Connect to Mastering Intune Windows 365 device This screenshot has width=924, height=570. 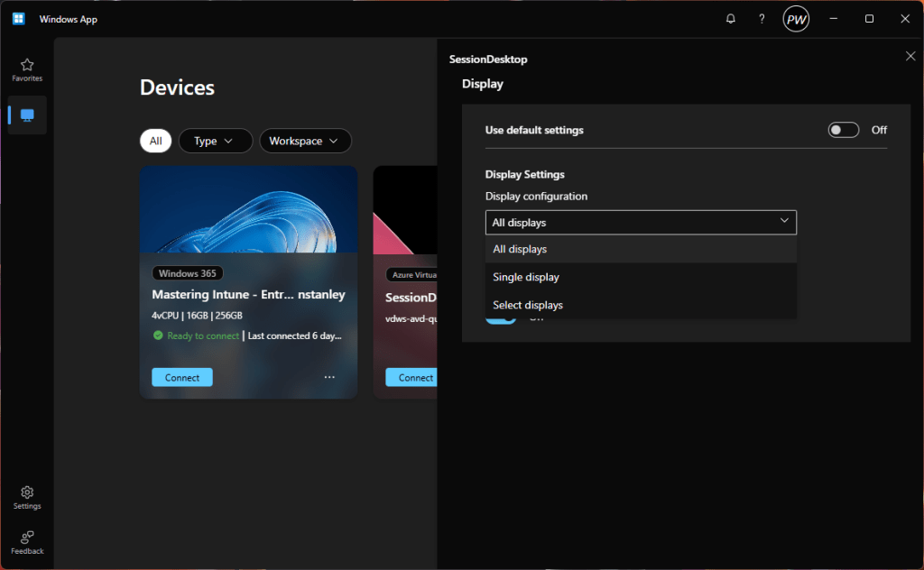tap(182, 378)
